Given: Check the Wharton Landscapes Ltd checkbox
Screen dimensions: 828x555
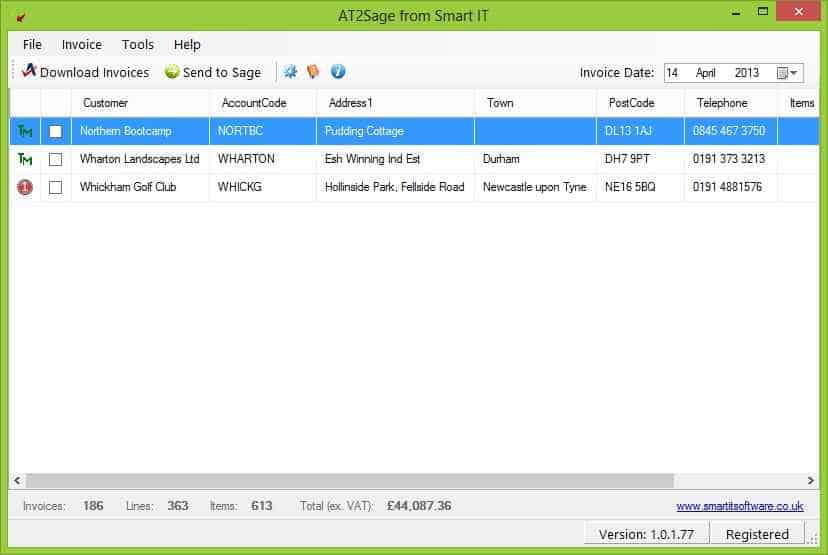Looking at the screenshot, I should point(56,159).
